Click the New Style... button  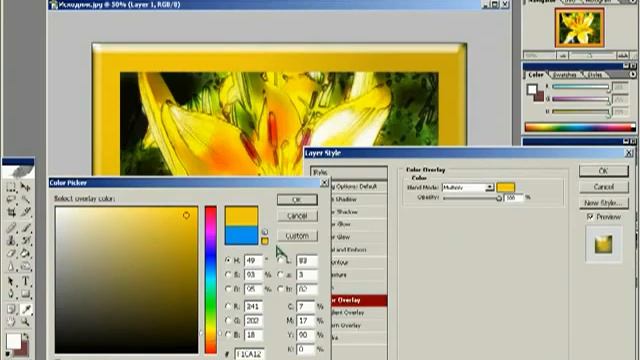pyautogui.click(x=604, y=202)
